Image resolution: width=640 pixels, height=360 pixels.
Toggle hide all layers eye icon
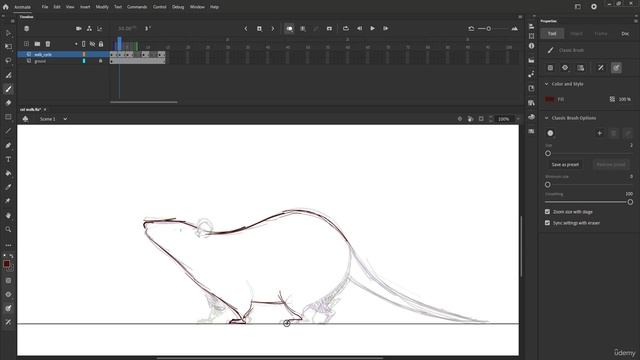click(92, 44)
